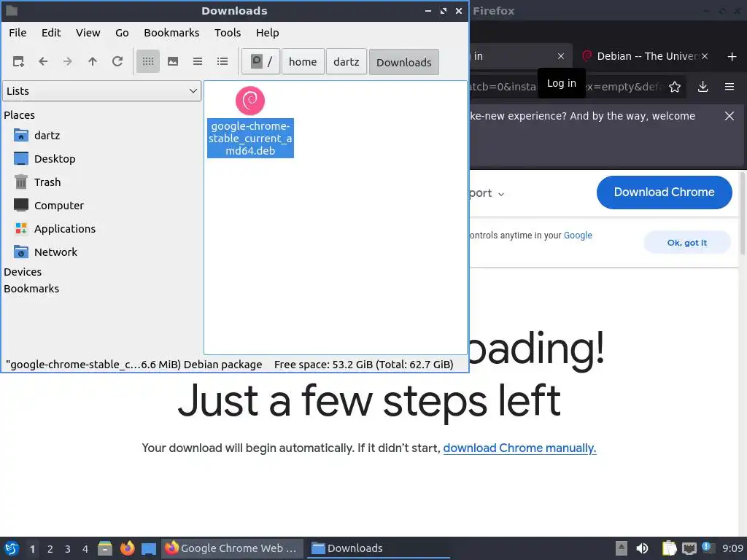Click the Places heading in sidebar
This screenshot has height=560, width=747.
tap(19, 115)
